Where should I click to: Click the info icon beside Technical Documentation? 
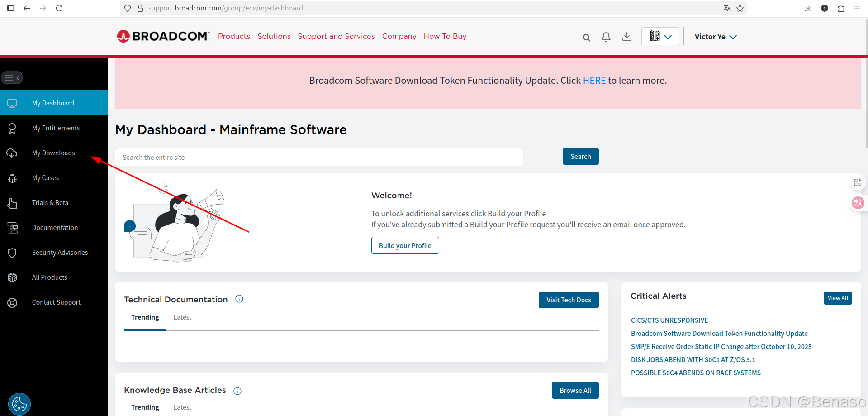pos(239,299)
